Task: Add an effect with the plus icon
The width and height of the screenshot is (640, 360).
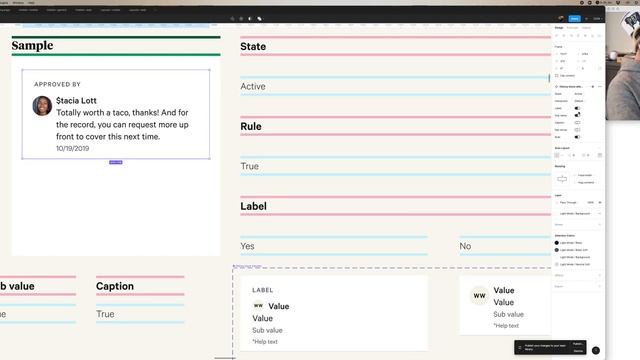Action: (600, 276)
